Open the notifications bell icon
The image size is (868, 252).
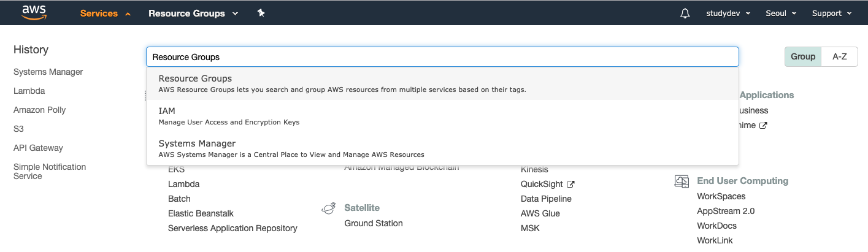[685, 13]
